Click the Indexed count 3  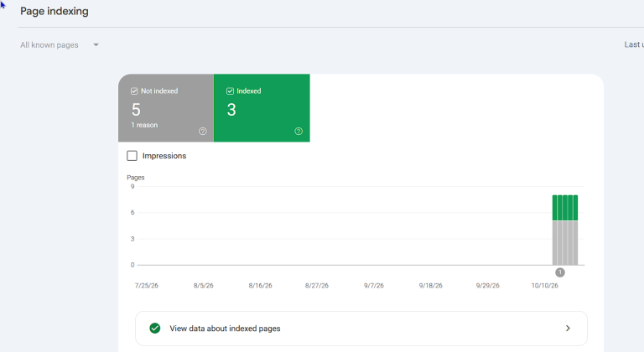(x=231, y=110)
